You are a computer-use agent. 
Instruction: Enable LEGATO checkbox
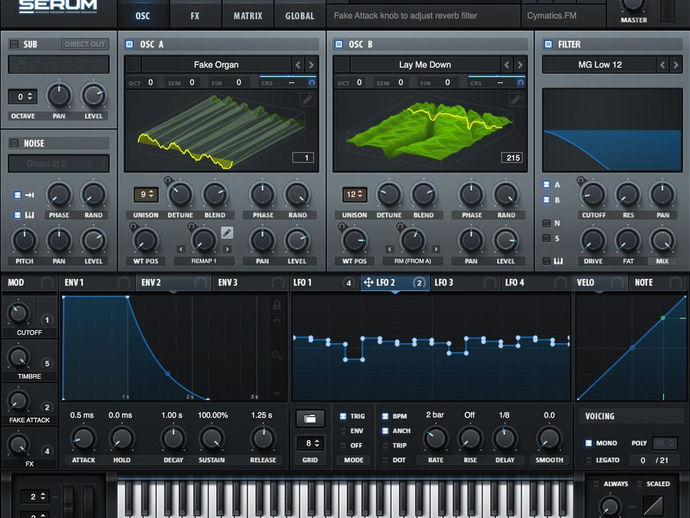(588, 460)
